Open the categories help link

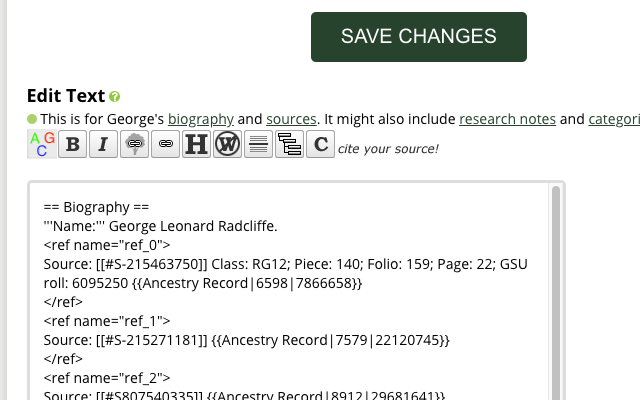coord(614,119)
